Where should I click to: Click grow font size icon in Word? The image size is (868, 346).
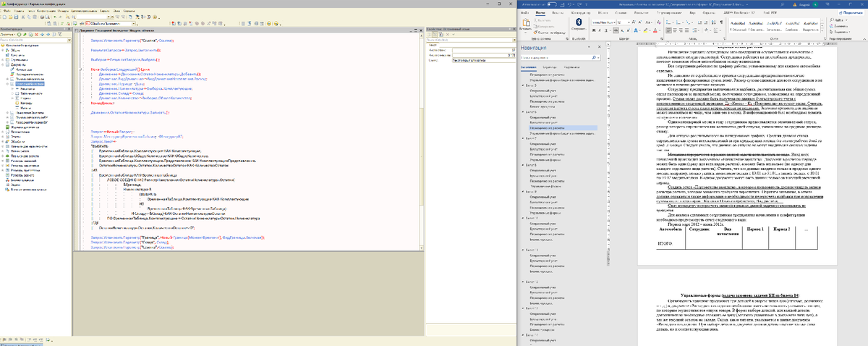(634, 22)
